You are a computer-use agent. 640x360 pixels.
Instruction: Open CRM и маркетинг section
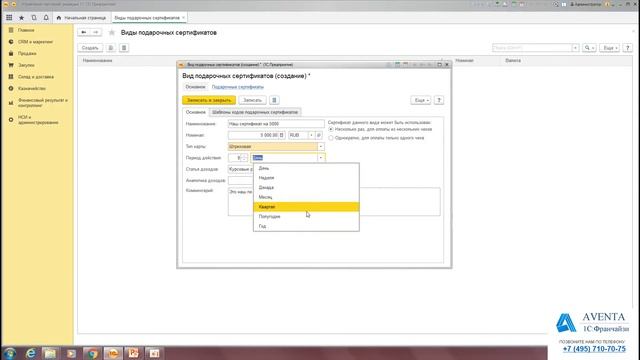[35, 42]
